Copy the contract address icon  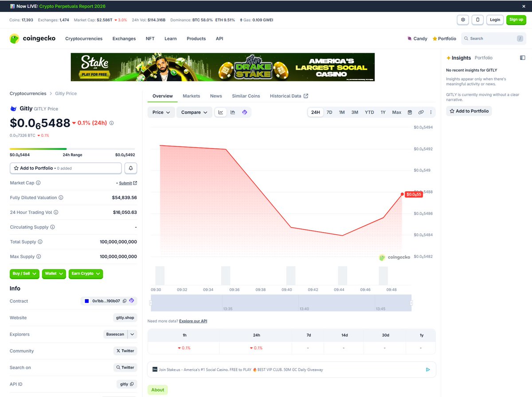[125, 301]
